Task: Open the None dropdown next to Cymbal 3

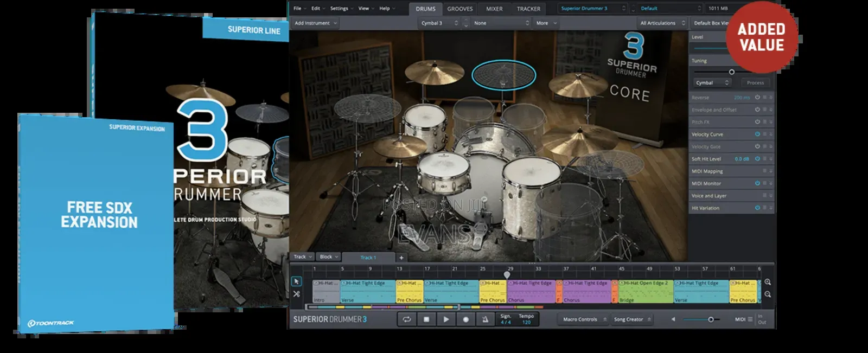Action: 501,23
